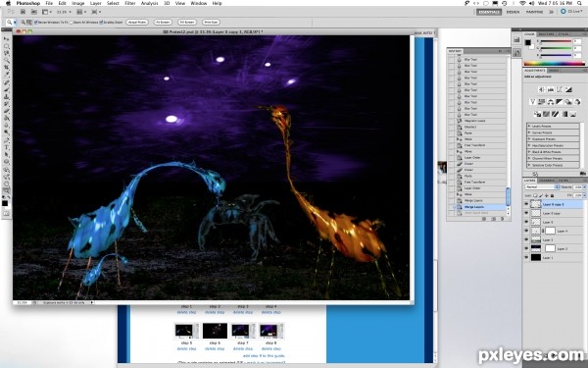Add a Brightness/Contrast adjustment

click(542, 89)
